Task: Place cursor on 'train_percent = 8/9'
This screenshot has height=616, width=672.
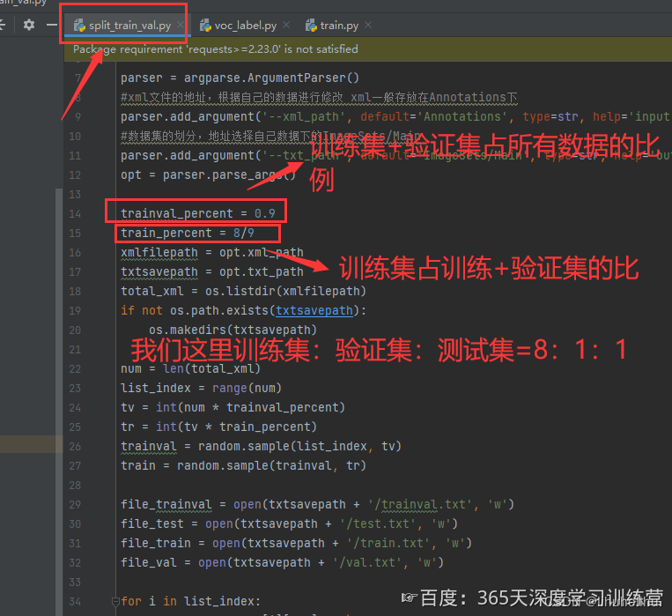Action: pos(188,233)
